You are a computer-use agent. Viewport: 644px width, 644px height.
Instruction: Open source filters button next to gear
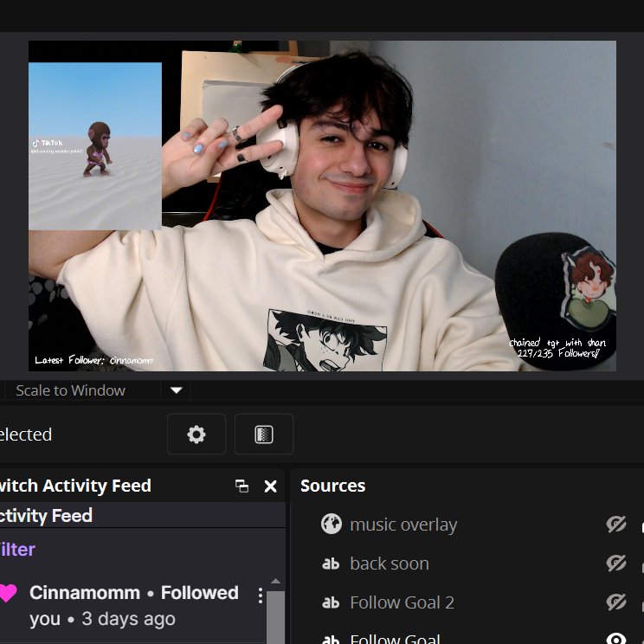(x=264, y=435)
